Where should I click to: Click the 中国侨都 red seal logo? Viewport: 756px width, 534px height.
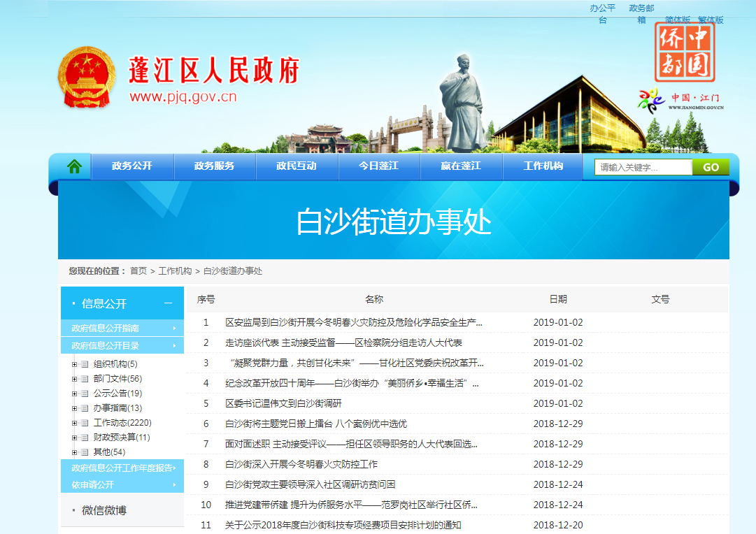click(x=683, y=52)
